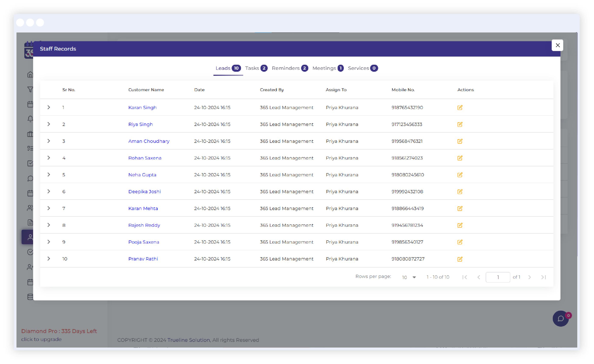Go to the last page
This screenshot has height=364, width=594.
pos(543,277)
